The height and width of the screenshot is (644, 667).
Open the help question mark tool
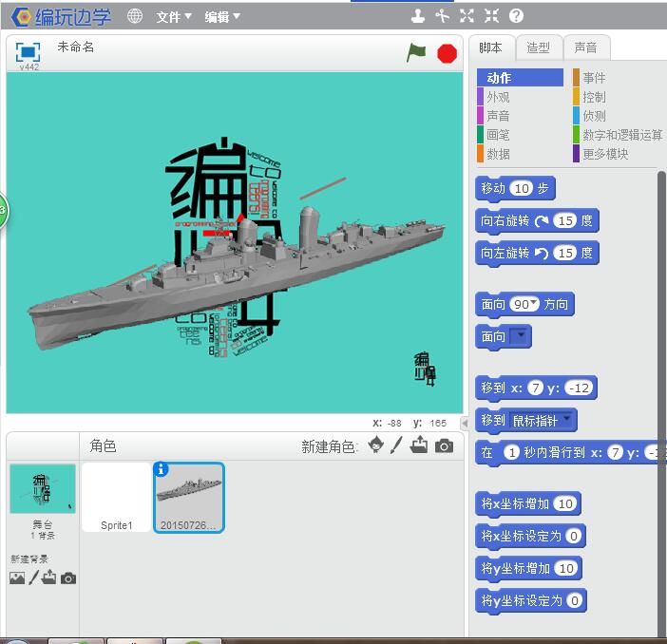[516, 15]
